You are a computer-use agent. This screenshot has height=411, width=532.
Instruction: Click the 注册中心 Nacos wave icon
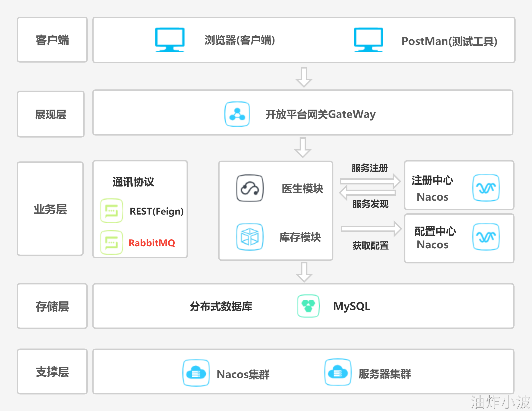click(x=486, y=188)
